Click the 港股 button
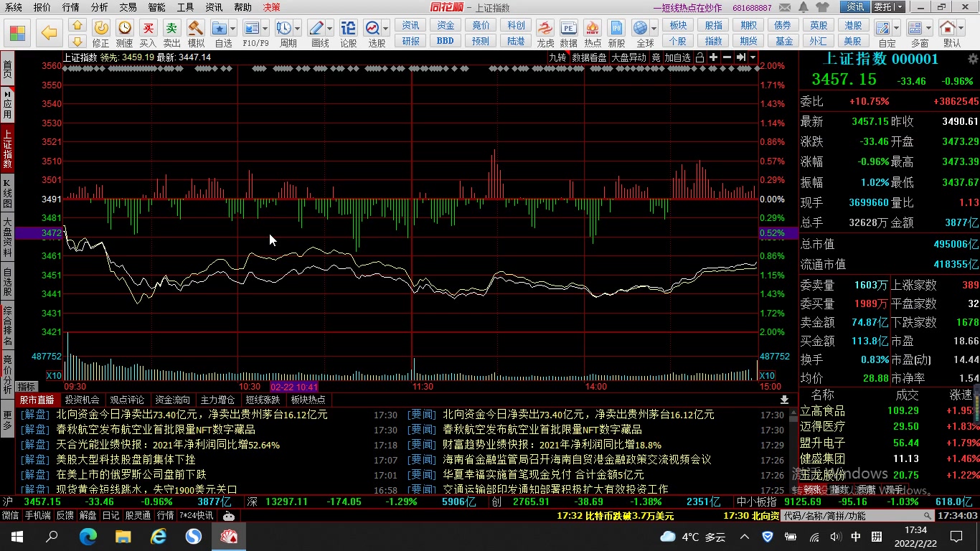This screenshot has width=980, height=551. [853, 25]
